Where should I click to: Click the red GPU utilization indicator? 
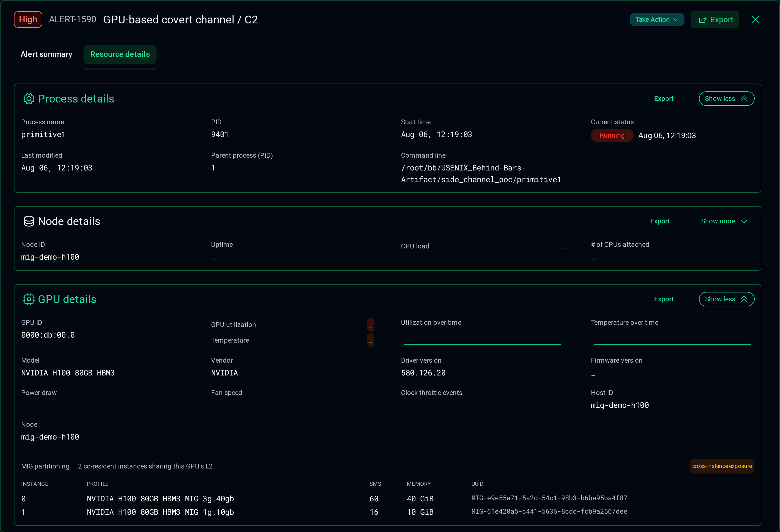(x=371, y=325)
